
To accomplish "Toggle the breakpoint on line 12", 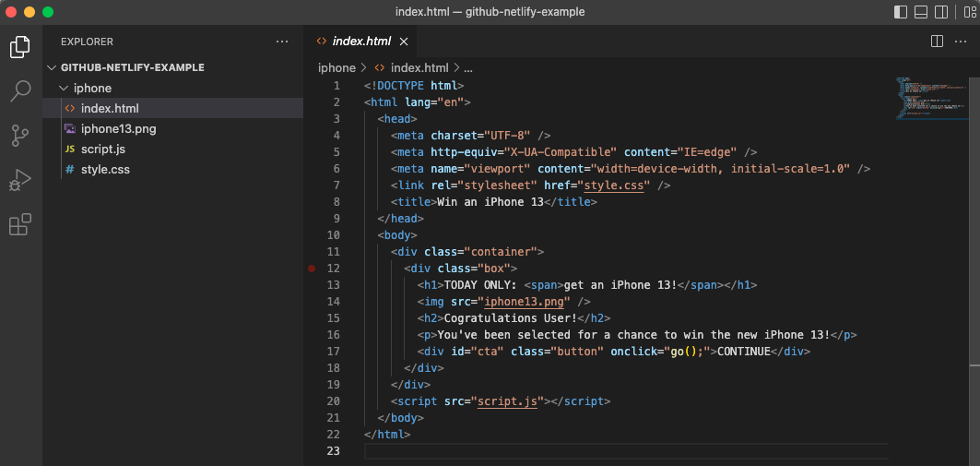I will coord(312,269).
